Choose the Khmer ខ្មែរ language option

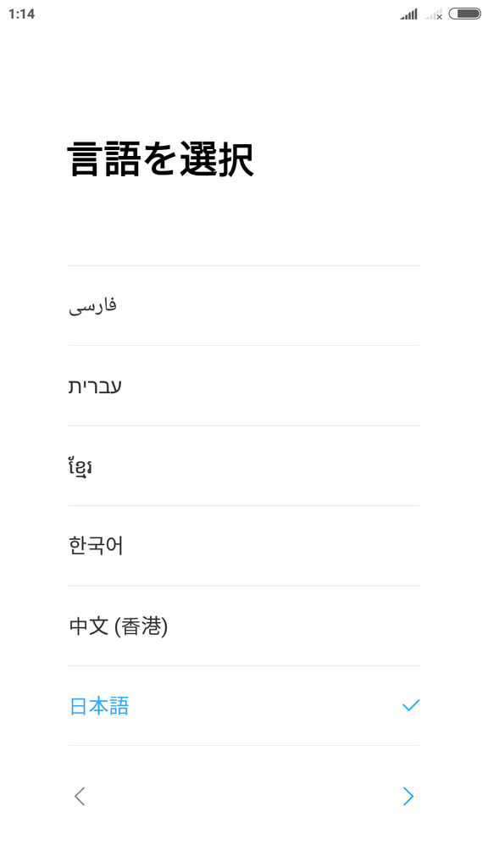(243, 465)
